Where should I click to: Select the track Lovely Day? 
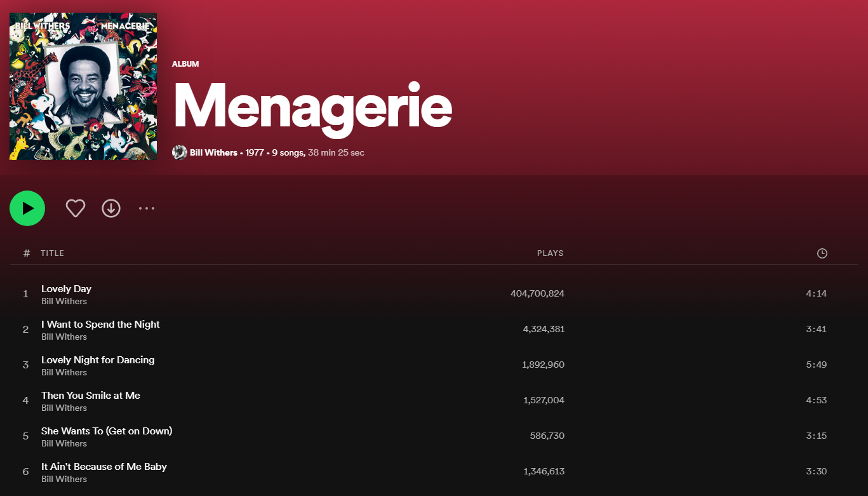point(67,289)
